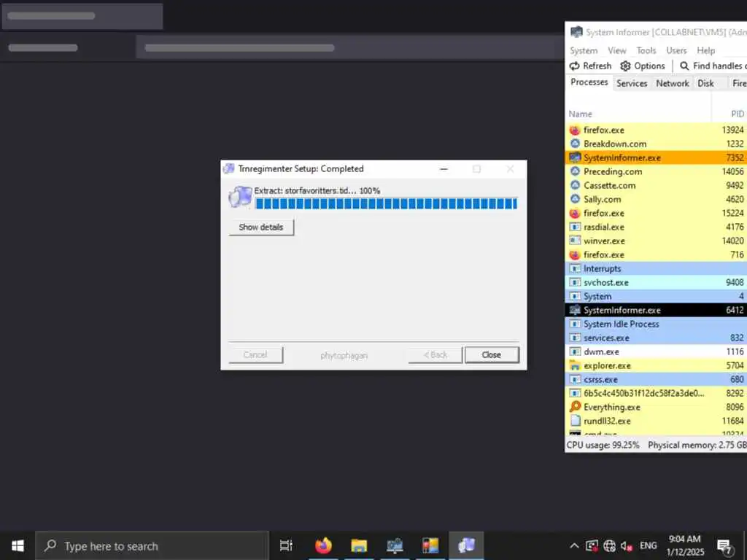This screenshot has height=560, width=747.
Task: Click the ENG language indicator
Action: pos(648,545)
